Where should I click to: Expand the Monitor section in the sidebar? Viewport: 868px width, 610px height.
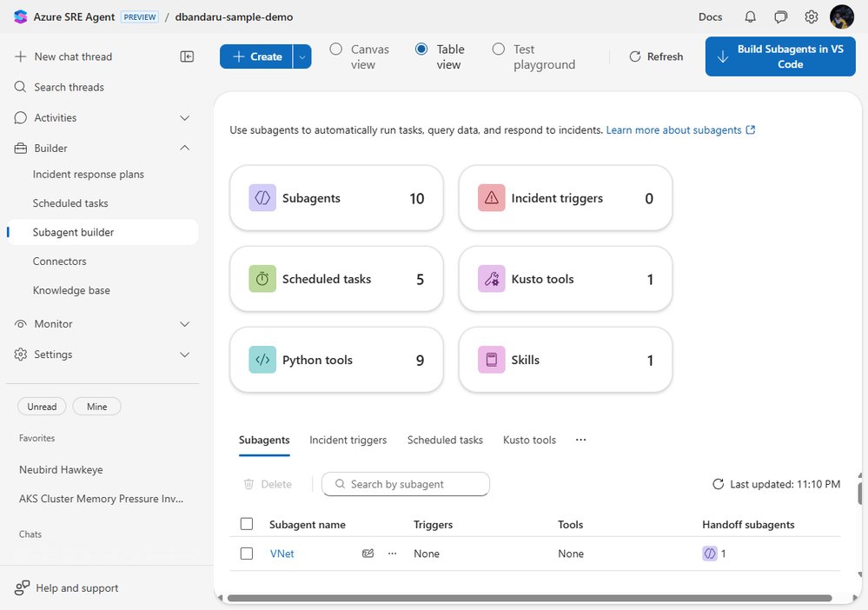pyautogui.click(x=184, y=323)
